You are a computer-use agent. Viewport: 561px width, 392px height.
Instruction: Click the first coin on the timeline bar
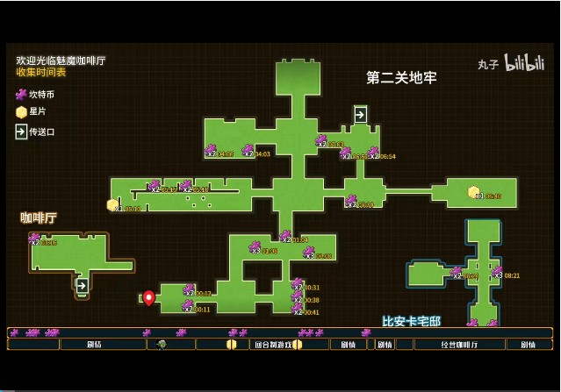click(14, 333)
